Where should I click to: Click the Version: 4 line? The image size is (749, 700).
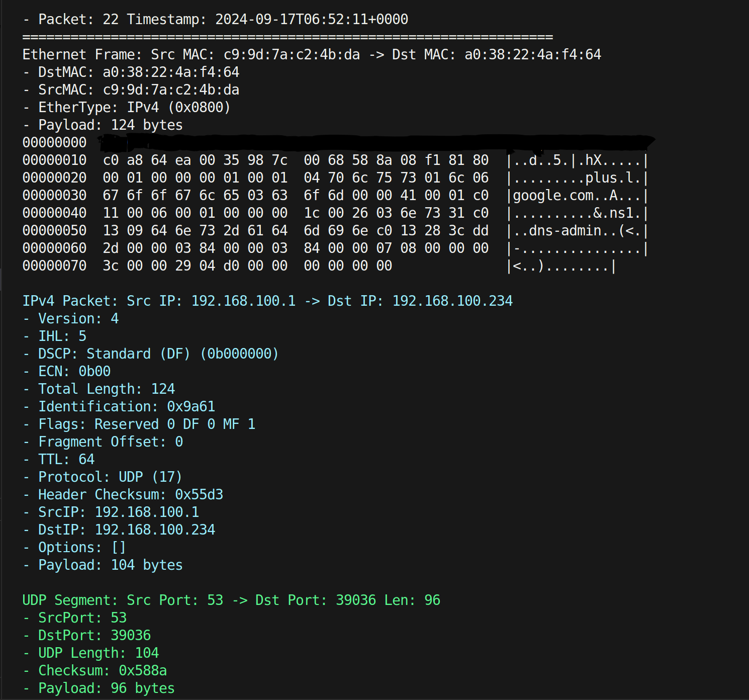71,319
